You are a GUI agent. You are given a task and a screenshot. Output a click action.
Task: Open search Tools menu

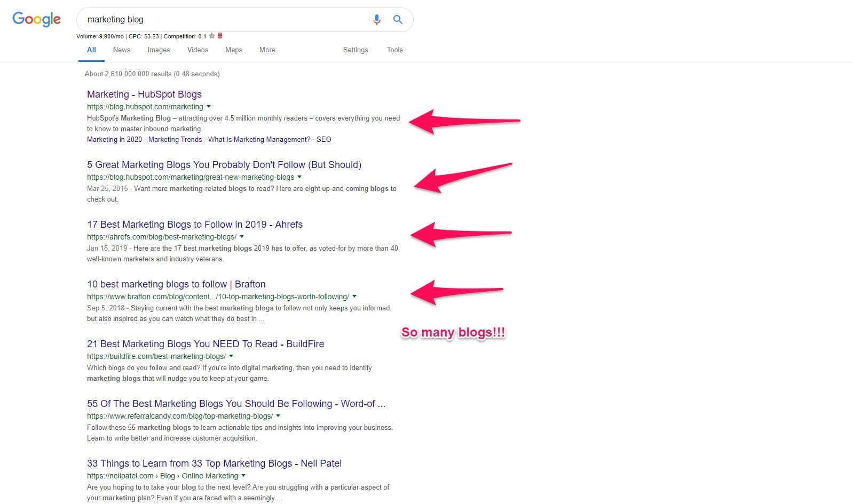395,50
